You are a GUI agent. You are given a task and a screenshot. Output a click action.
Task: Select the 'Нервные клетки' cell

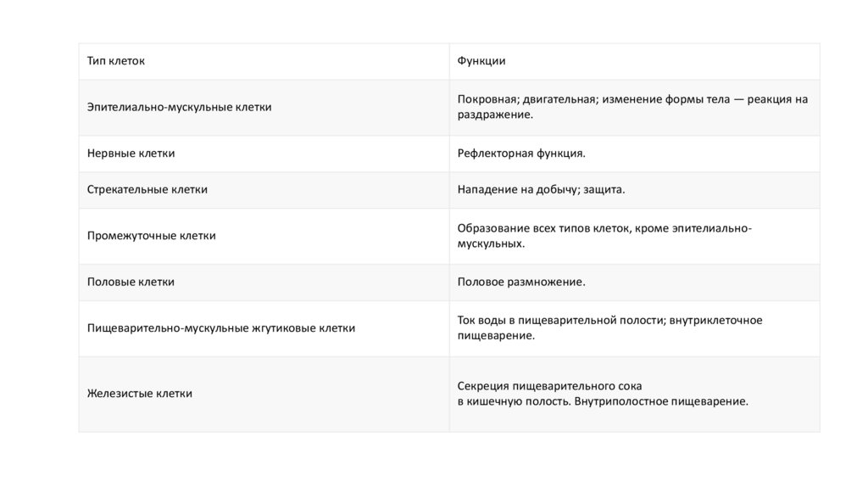[131, 154]
